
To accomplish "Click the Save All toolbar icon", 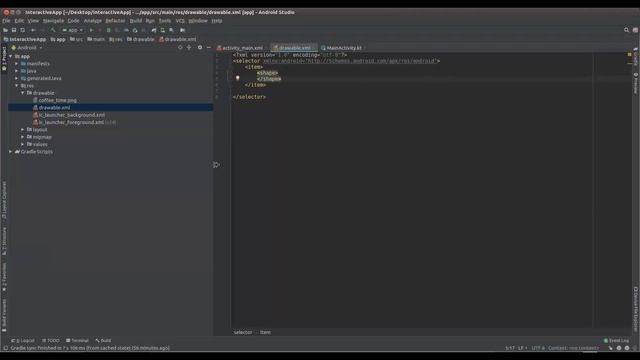I will coord(14,30).
